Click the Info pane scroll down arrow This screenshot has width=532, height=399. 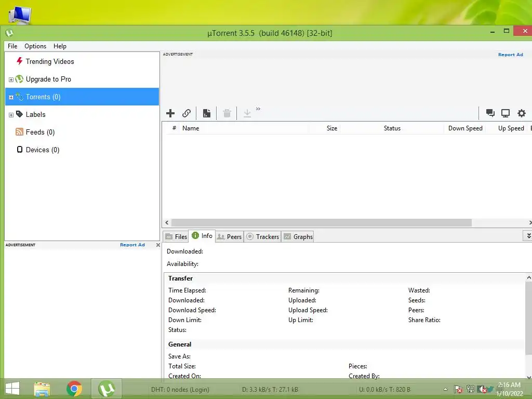[x=528, y=377]
